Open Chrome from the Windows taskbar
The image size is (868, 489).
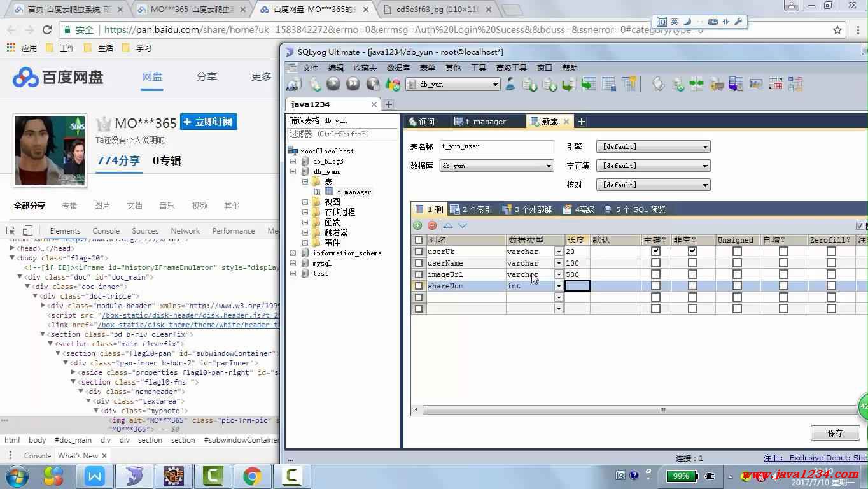pyautogui.click(x=252, y=476)
